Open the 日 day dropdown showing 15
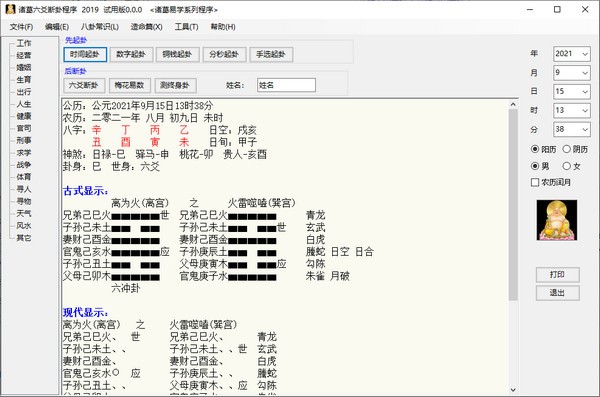600x397 pixels. (x=572, y=91)
